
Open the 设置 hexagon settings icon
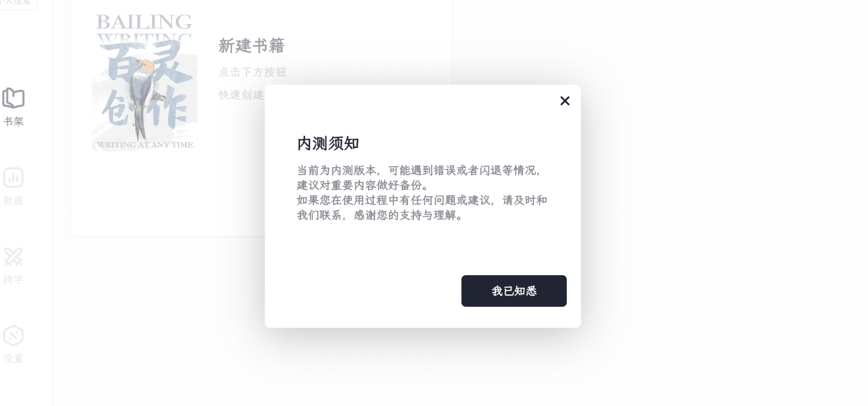point(13,336)
